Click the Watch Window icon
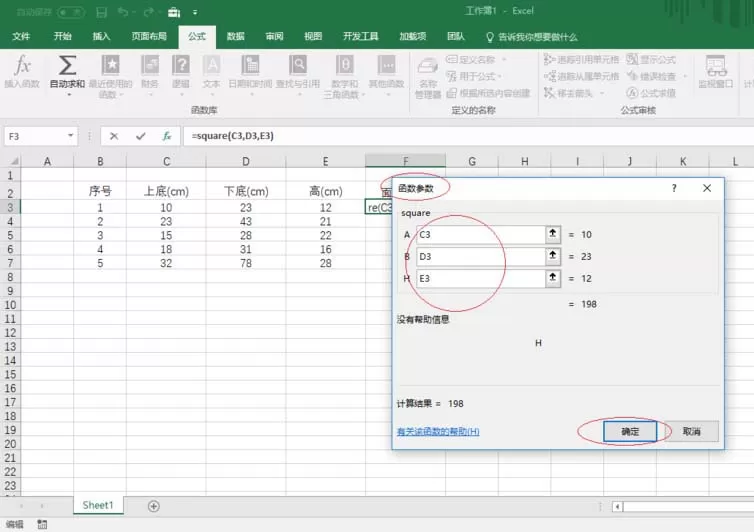Image resolution: width=754 pixels, height=532 pixels. click(716, 66)
